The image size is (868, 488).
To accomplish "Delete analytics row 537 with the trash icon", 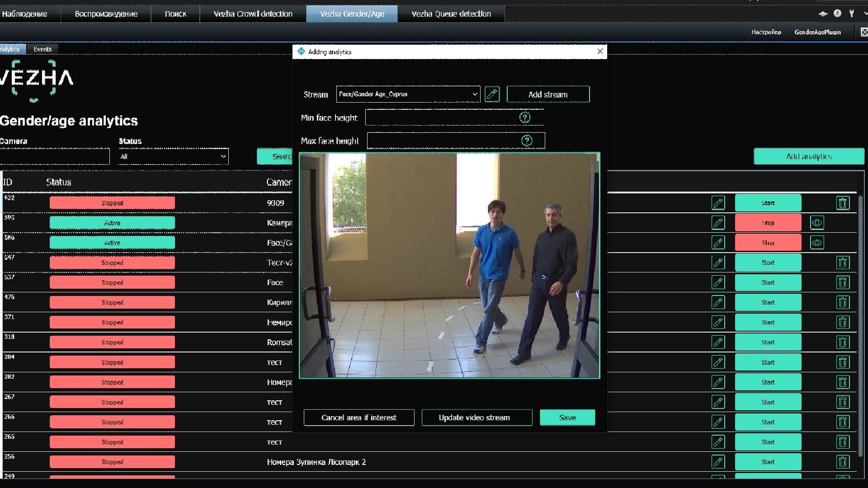I will pyautogui.click(x=843, y=282).
